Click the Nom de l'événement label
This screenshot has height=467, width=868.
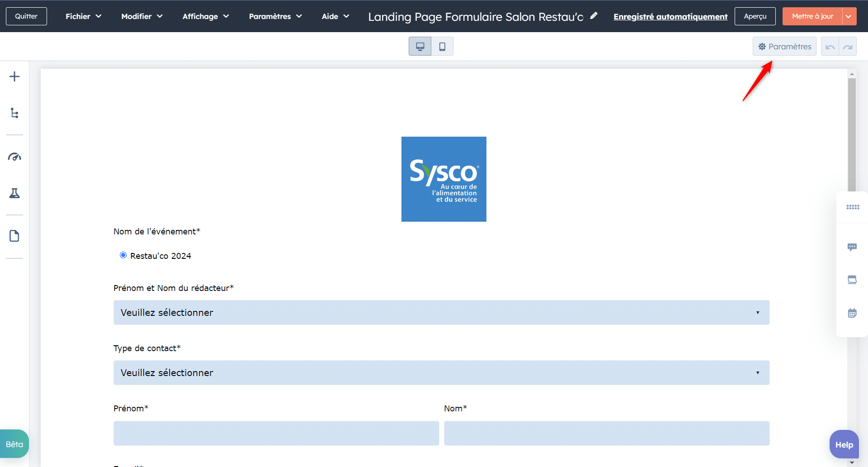coord(156,231)
